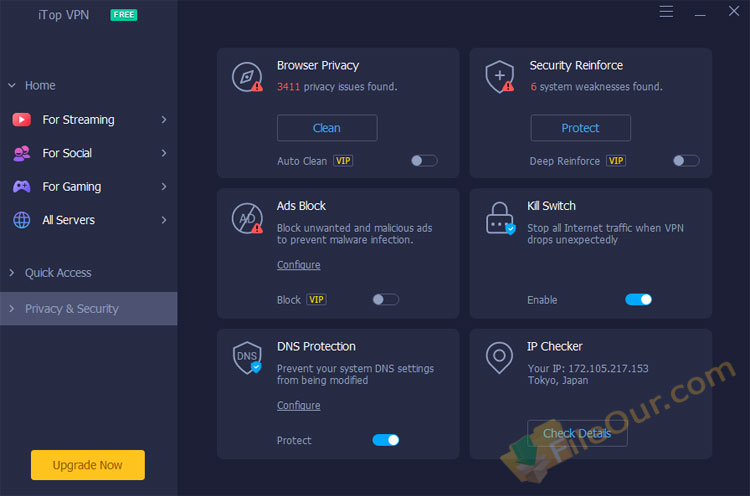Disable the Kill Switch Enable toggle
Image resolution: width=750 pixels, height=496 pixels.
(639, 299)
